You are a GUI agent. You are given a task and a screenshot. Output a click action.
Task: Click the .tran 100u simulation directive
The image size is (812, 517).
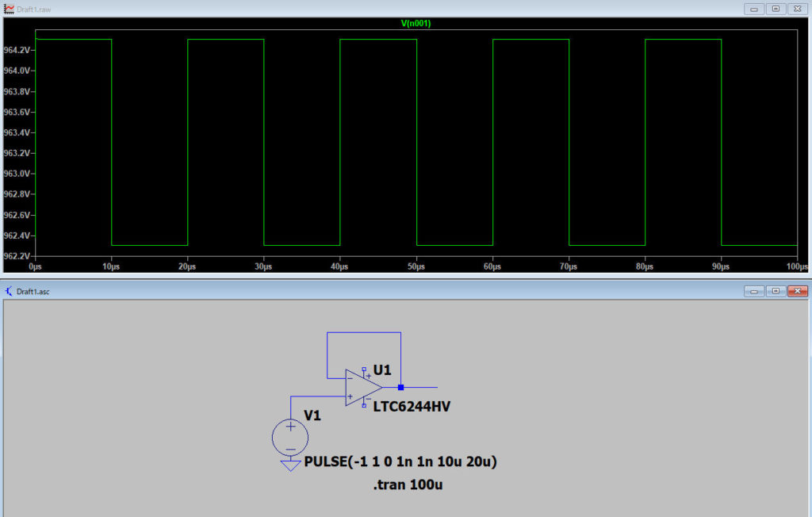coord(407,484)
